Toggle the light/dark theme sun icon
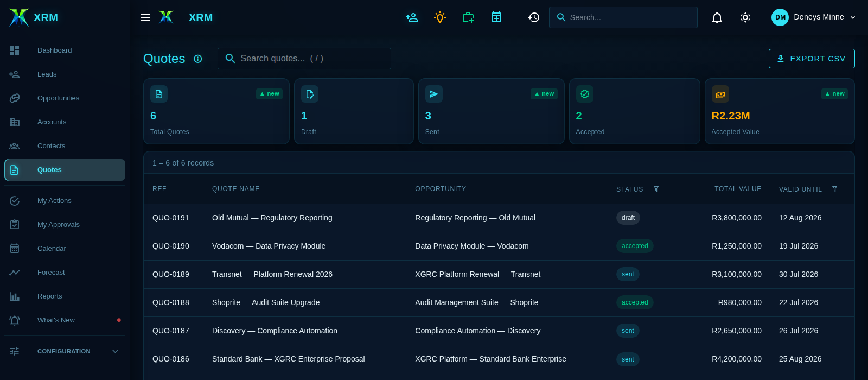Image resolution: width=868 pixels, height=380 pixels. [x=745, y=17]
